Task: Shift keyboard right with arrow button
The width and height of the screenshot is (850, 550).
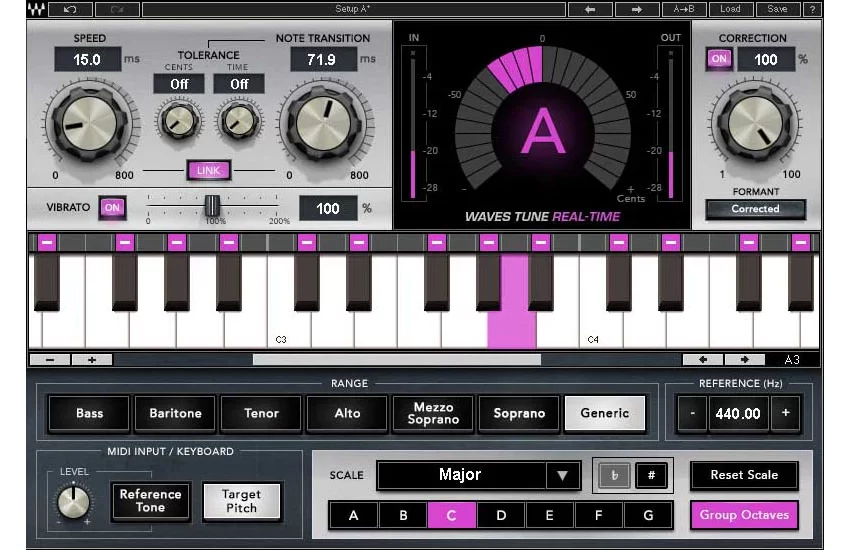Action: 745,360
